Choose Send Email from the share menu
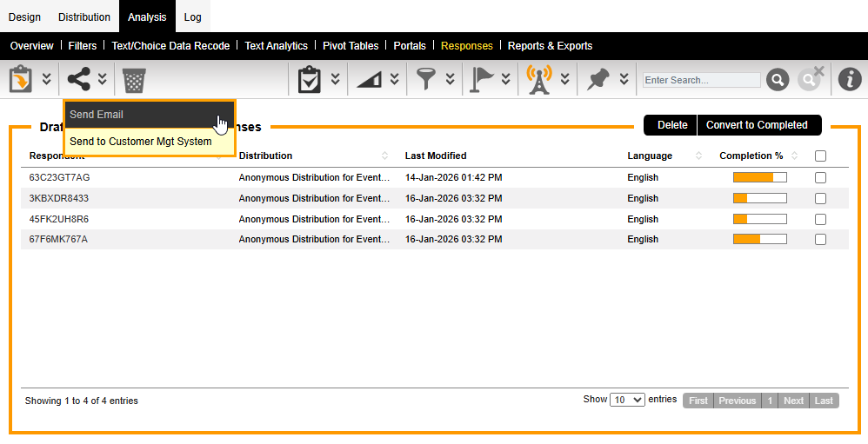This screenshot has width=868, height=444. point(97,115)
